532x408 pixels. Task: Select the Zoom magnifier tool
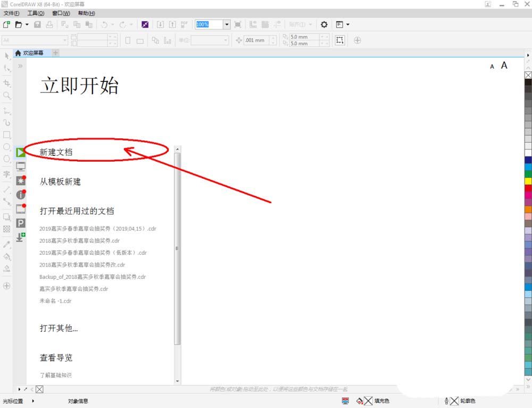tap(7, 95)
